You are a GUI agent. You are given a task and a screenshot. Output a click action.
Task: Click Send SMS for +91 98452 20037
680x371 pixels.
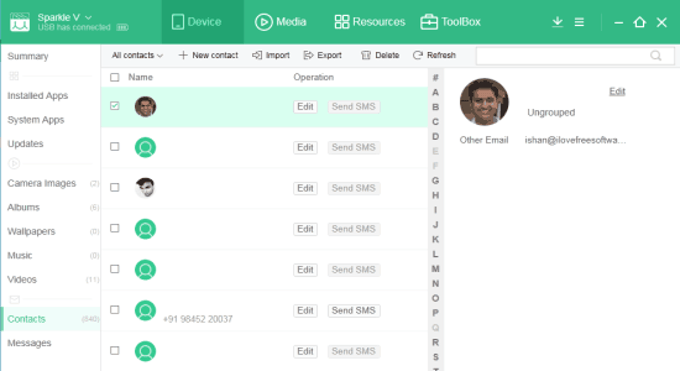click(x=353, y=311)
